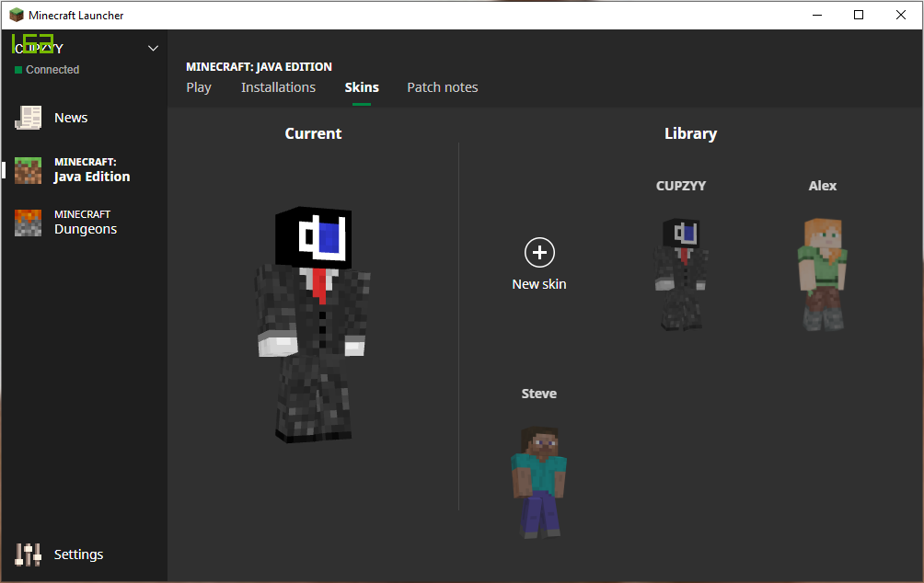Image resolution: width=924 pixels, height=583 pixels.
Task: Close the Minecraft Launcher window
Action: pos(901,15)
